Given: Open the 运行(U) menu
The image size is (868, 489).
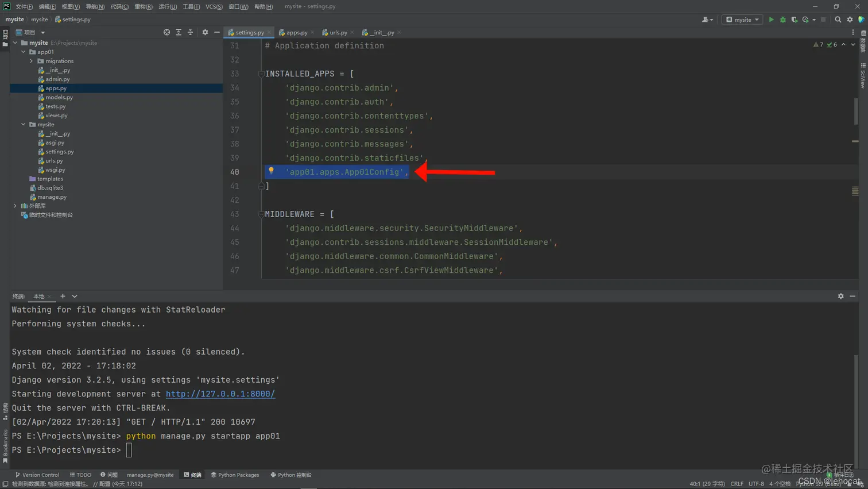Looking at the screenshot, I should (167, 6).
